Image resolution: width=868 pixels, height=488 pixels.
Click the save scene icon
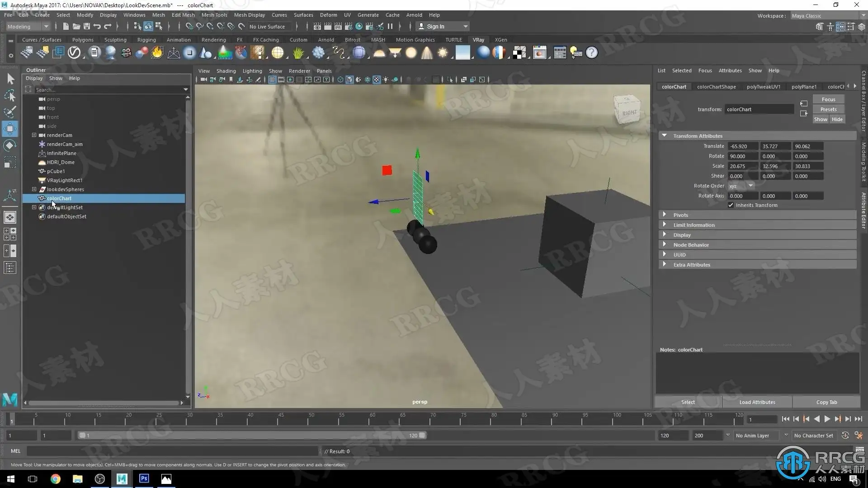tap(87, 26)
